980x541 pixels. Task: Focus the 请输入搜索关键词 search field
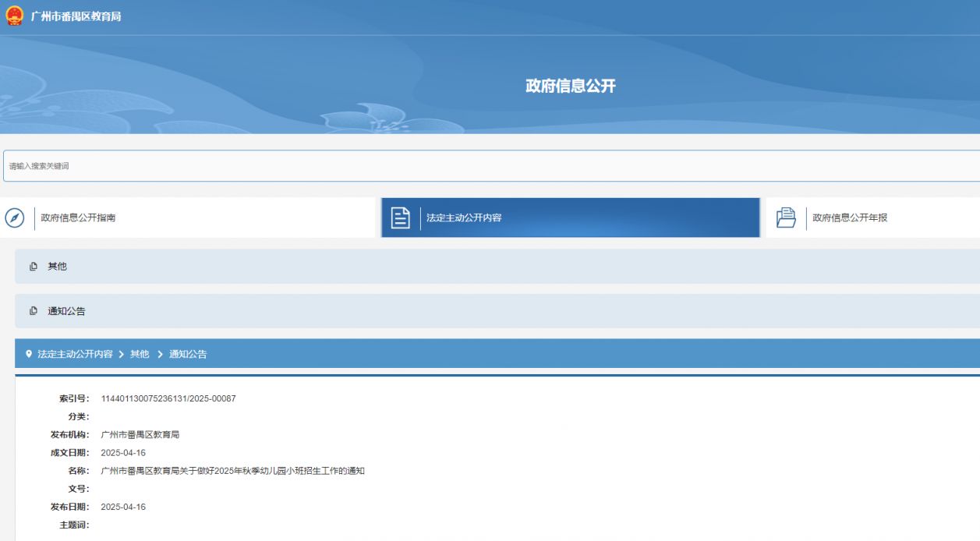tap(491, 166)
